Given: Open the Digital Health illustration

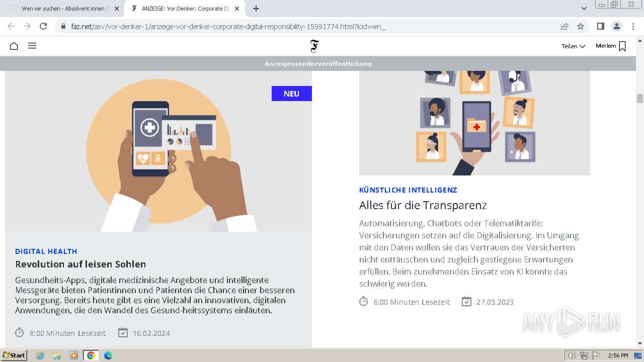Looking at the screenshot, I should click(158, 151).
